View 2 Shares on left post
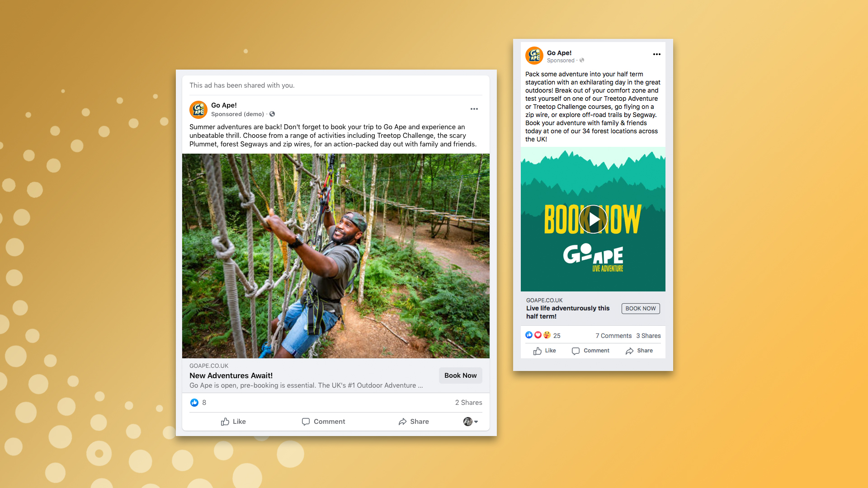This screenshot has width=868, height=488. pyautogui.click(x=468, y=403)
